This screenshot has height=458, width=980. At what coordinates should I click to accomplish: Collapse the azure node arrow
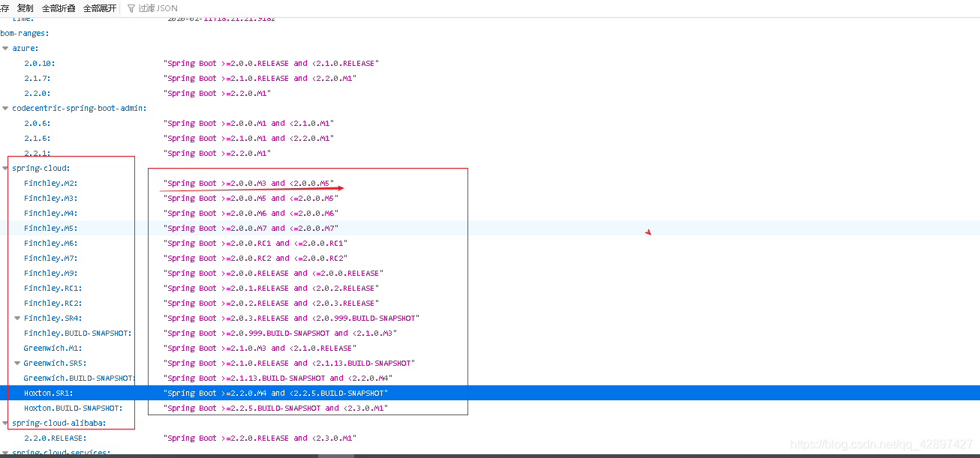(x=5, y=48)
